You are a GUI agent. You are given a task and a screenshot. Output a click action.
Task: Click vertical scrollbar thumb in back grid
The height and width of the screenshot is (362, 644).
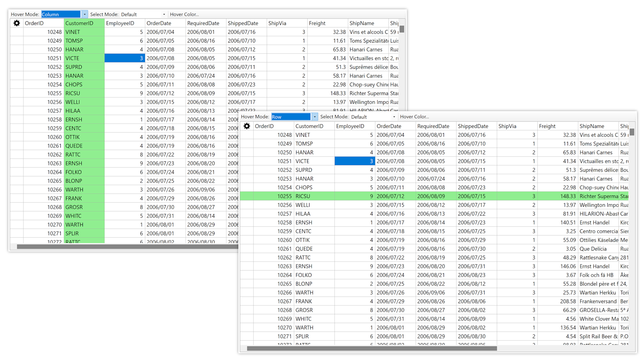402,29
